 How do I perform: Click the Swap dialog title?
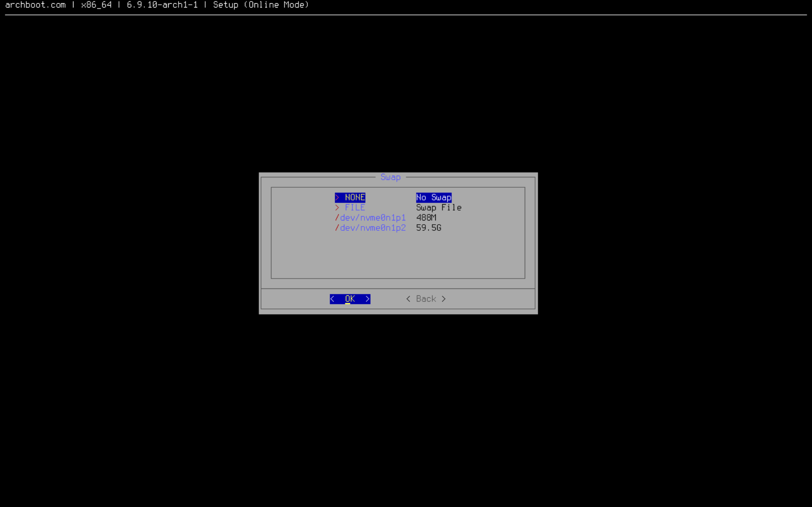pyautogui.click(x=390, y=177)
